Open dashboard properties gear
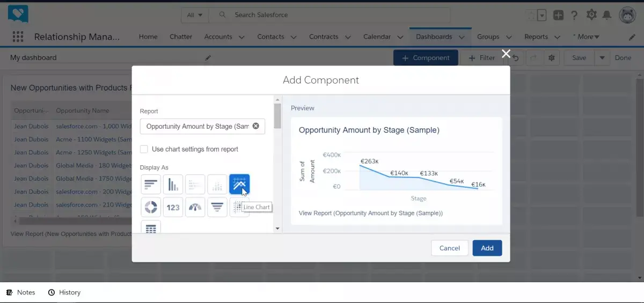Image resolution: width=644 pixels, height=303 pixels. pyautogui.click(x=551, y=58)
